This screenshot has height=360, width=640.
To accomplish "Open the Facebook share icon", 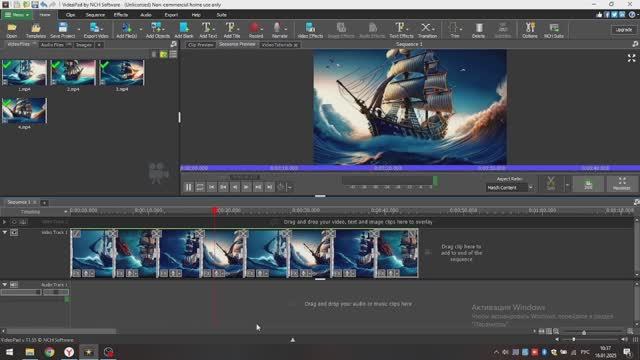I will [x=607, y=15].
